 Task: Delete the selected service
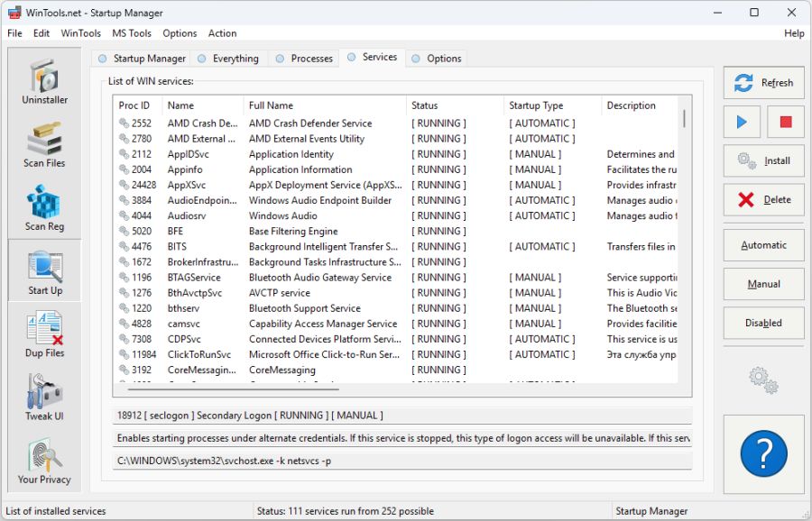point(763,200)
